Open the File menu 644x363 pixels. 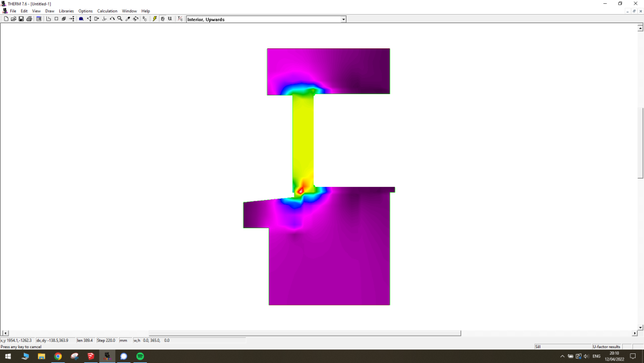13,11
